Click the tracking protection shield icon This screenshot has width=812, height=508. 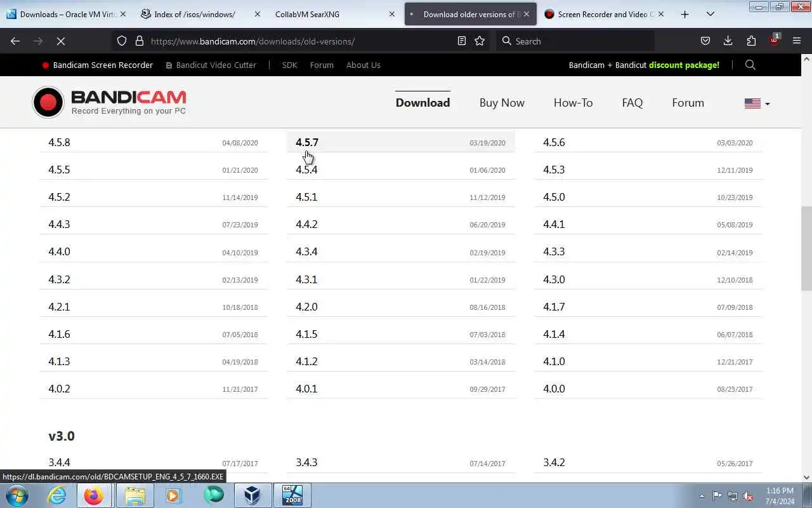pyautogui.click(x=122, y=41)
